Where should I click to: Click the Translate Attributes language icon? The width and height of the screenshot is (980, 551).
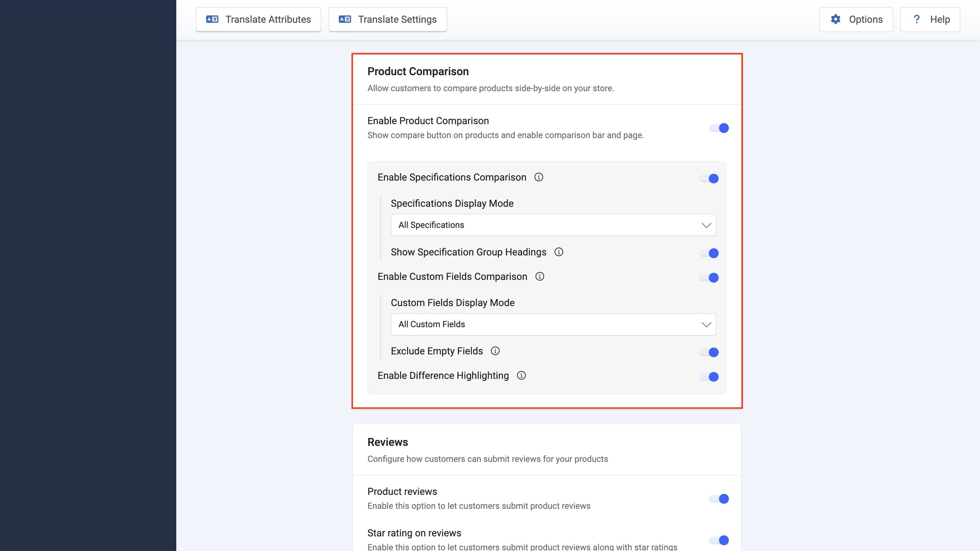tap(212, 19)
